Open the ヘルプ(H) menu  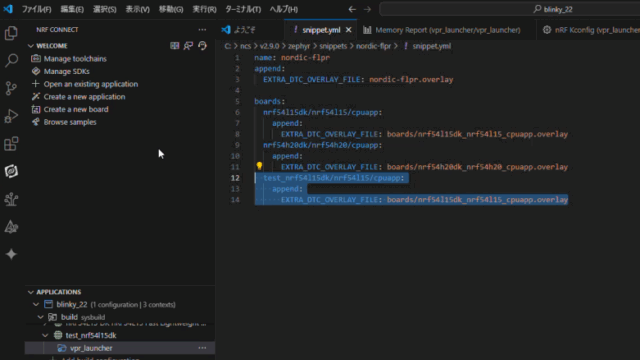pos(284,9)
